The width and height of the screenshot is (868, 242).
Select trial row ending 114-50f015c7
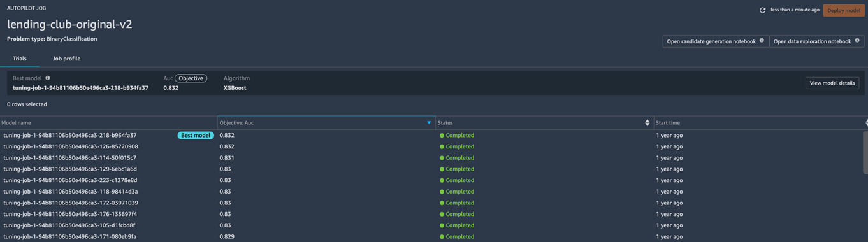pyautogui.click(x=433, y=158)
